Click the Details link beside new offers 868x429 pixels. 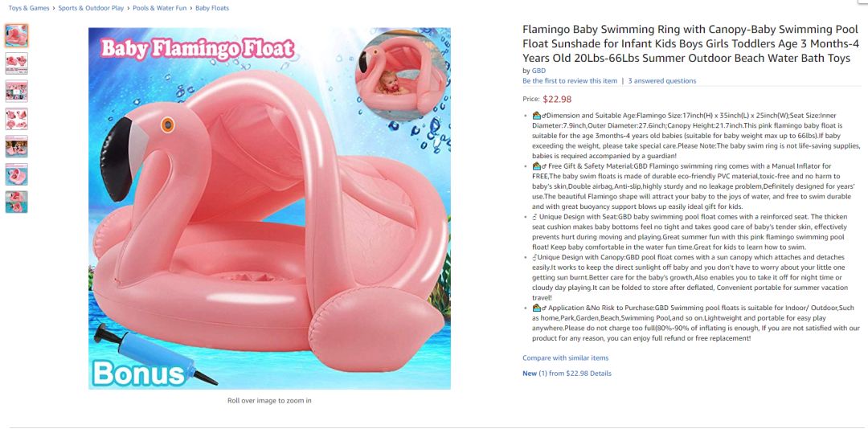point(600,374)
